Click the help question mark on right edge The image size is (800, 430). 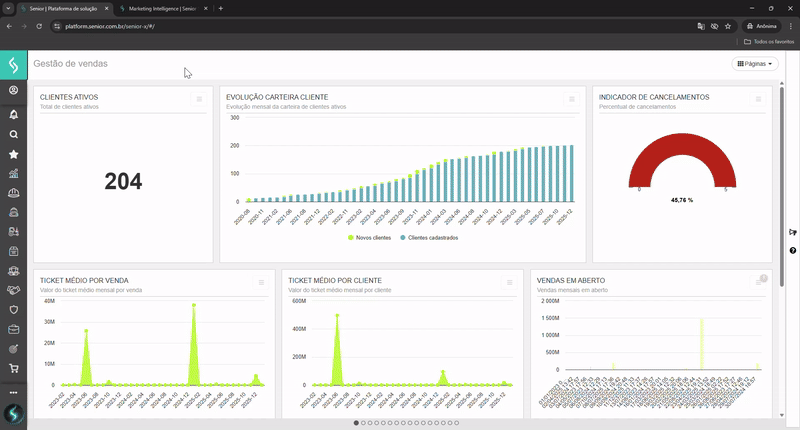[x=793, y=250]
